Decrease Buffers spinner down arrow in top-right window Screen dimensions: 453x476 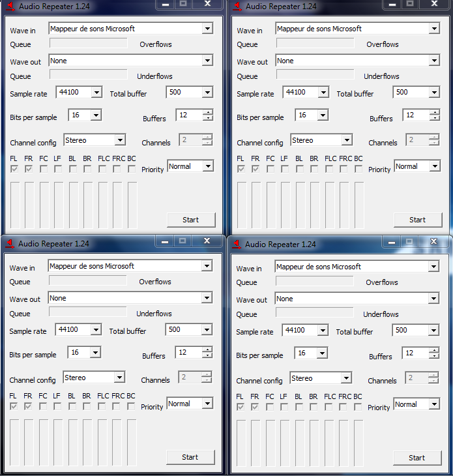435,118
